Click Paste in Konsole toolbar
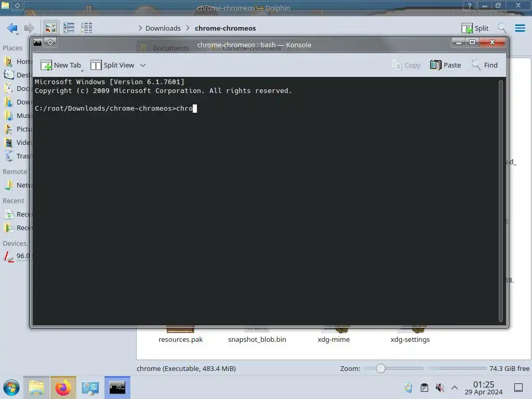 tap(445, 65)
